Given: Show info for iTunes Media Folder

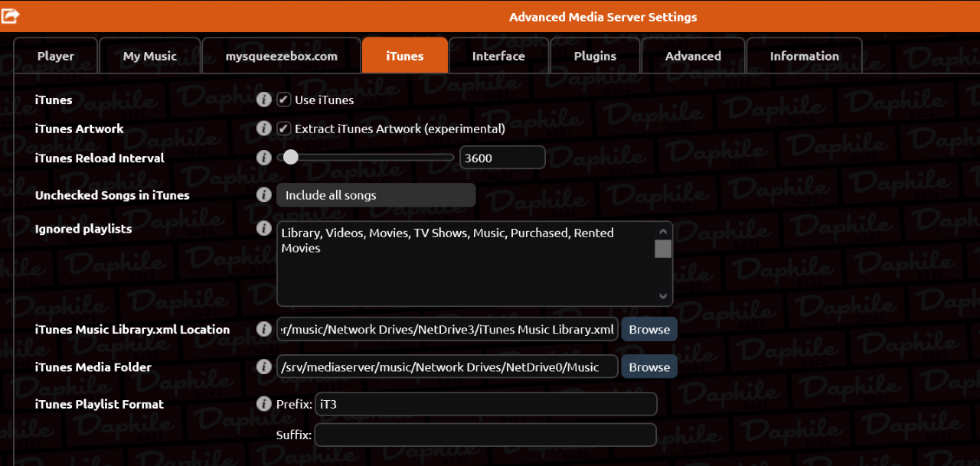Looking at the screenshot, I should point(263,367).
